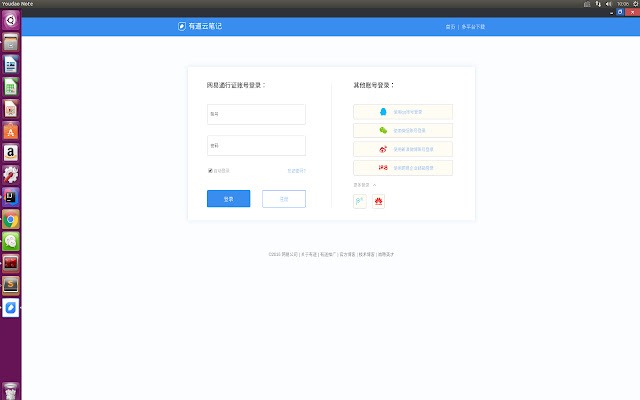Collapse the more login options chevron
640x400 pixels.
tap(374, 185)
